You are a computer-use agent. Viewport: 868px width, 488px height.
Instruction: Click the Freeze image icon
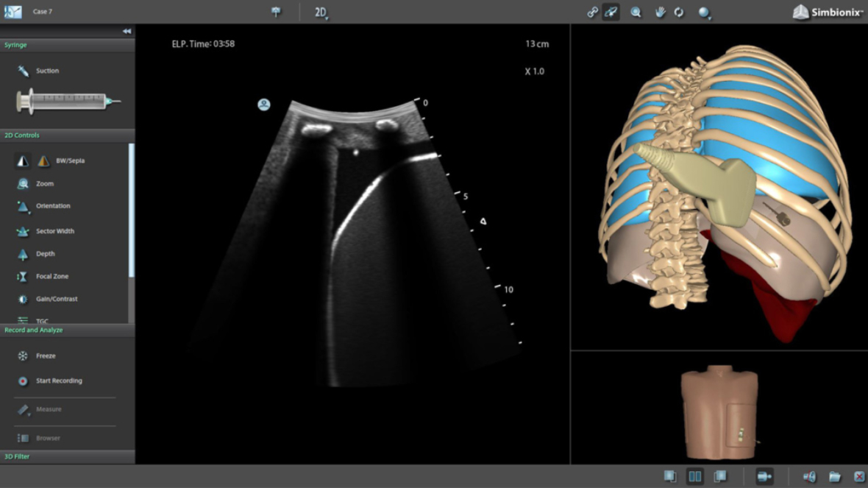point(24,356)
